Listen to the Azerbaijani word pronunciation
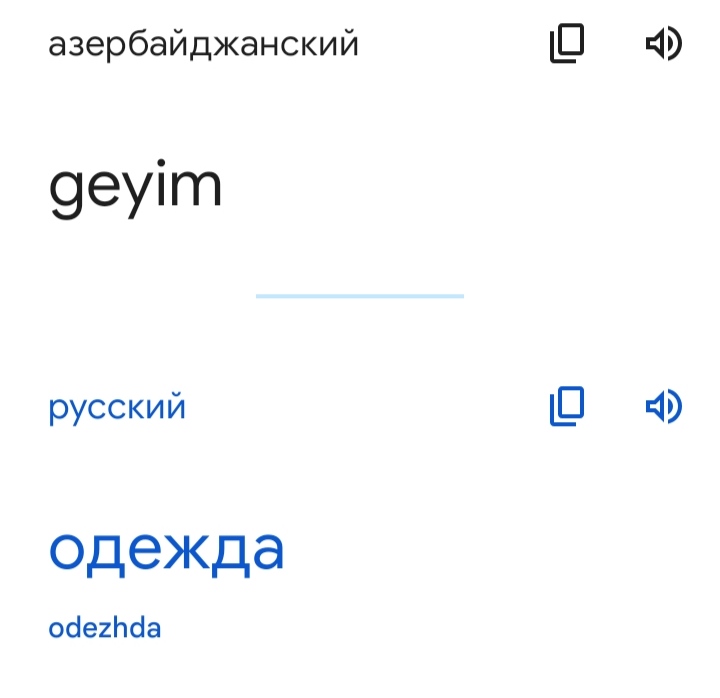 pyautogui.click(x=664, y=43)
